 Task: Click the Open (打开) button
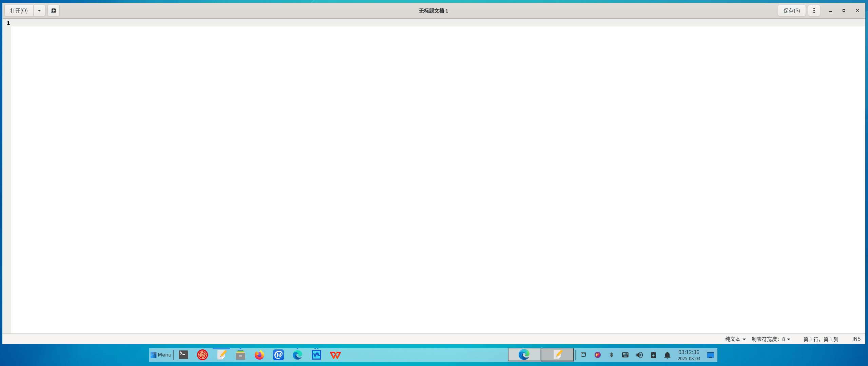[x=19, y=11]
